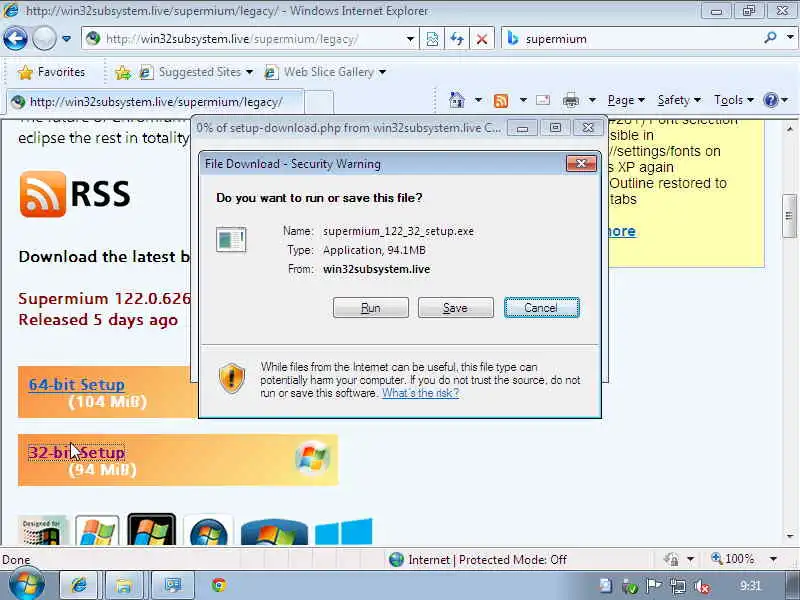Click the light blue Windows 8 logo

click(343, 532)
